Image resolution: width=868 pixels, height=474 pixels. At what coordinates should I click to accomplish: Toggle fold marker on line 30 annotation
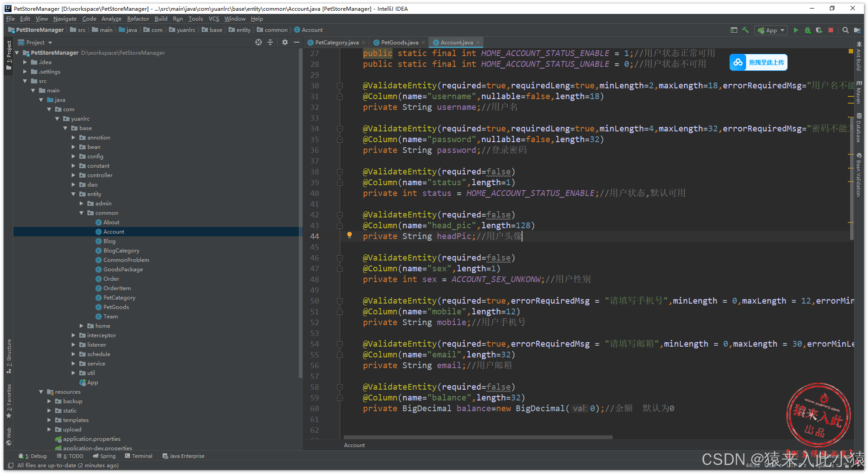(x=340, y=86)
